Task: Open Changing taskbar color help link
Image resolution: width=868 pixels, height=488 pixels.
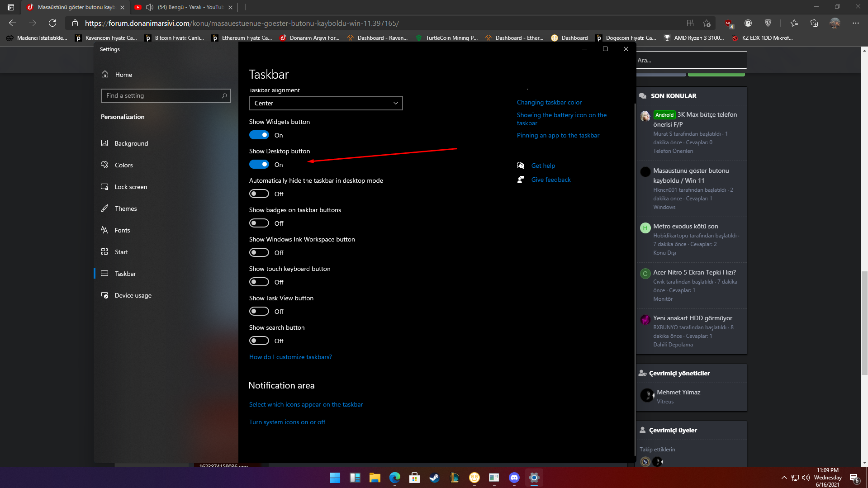Action: [549, 102]
